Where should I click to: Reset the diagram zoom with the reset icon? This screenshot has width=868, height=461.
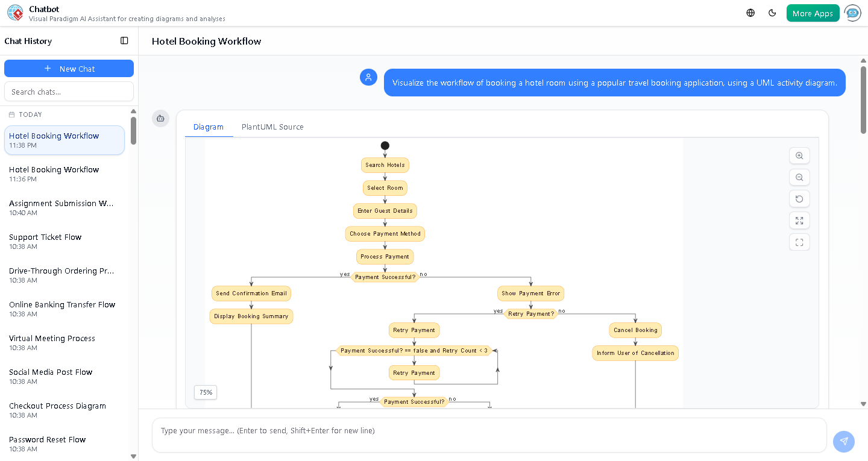(799, 199)
